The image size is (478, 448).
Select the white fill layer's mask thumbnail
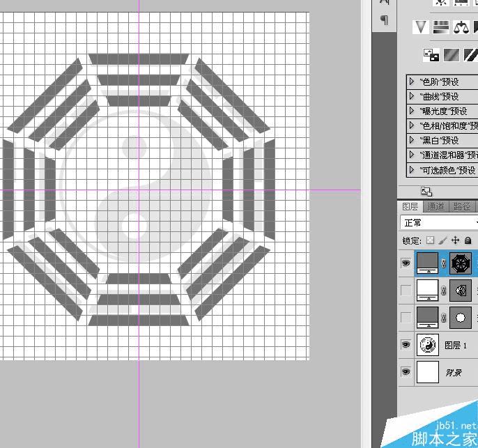[461, 291]
